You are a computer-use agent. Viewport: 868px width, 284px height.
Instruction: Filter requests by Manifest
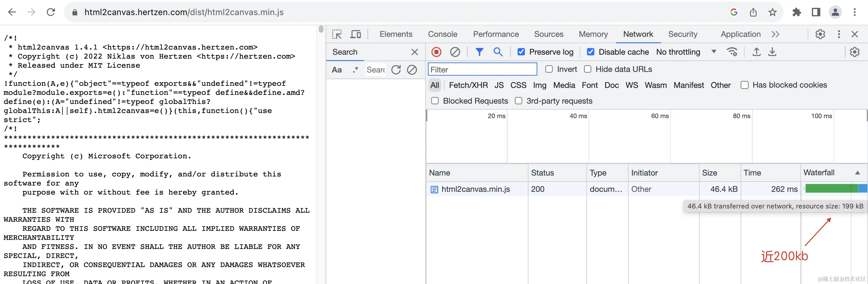pos(689,85)
